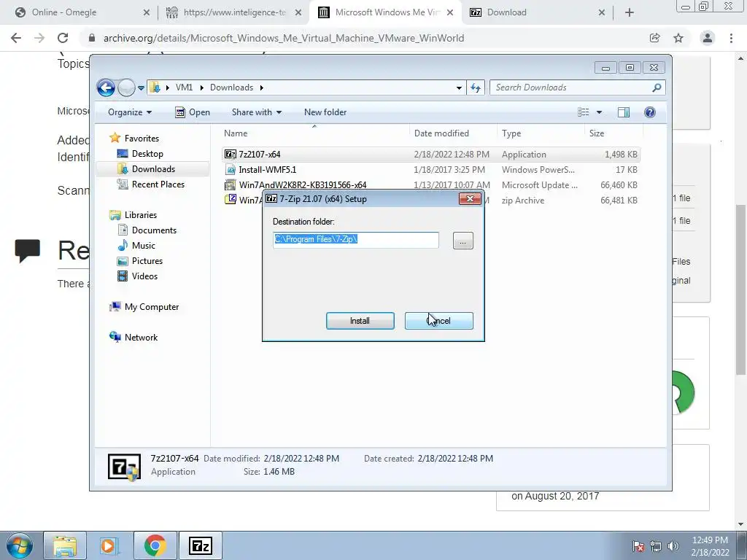
Task: Click the Explorer forward navigation arrow
Action: (126, 87)
